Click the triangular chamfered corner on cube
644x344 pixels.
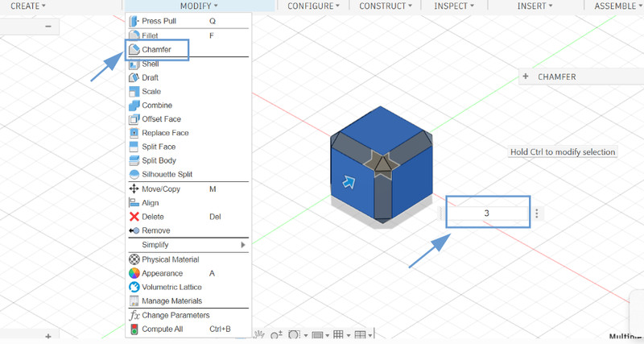(x=382, y=164)
